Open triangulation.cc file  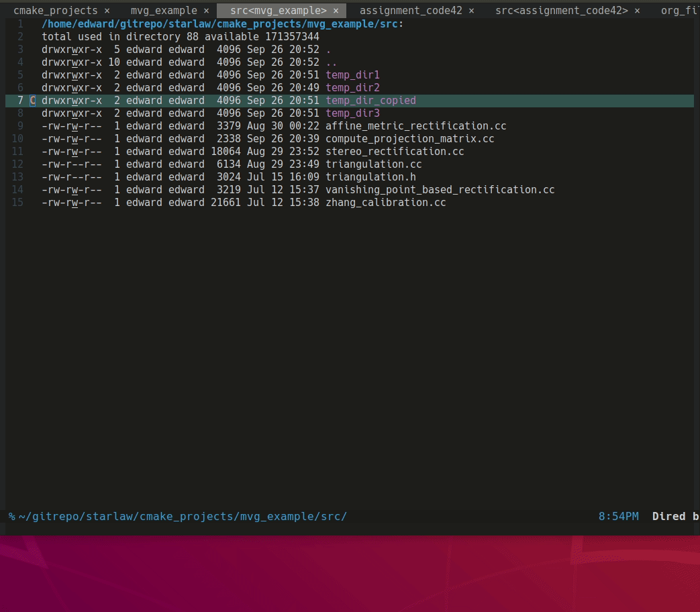[x=374, y=164]
